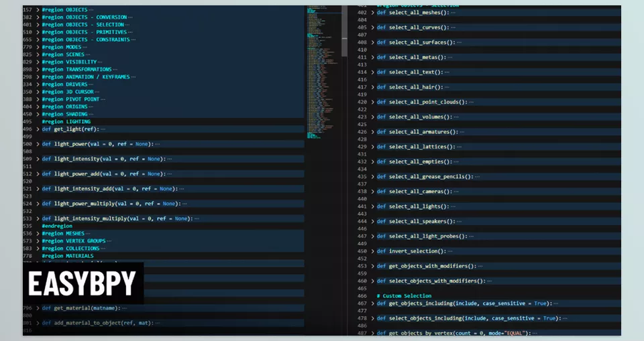Expand the OBJECTS - CONVERSION region
The image size is (644, 341).
point(38,17)
